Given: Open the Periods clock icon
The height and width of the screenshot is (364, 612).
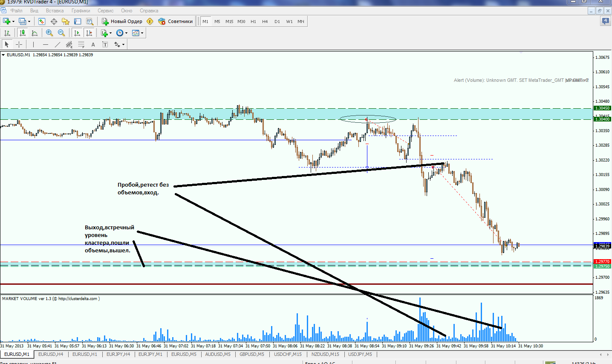Looking at the screenshot, I should tap(120, 33).
